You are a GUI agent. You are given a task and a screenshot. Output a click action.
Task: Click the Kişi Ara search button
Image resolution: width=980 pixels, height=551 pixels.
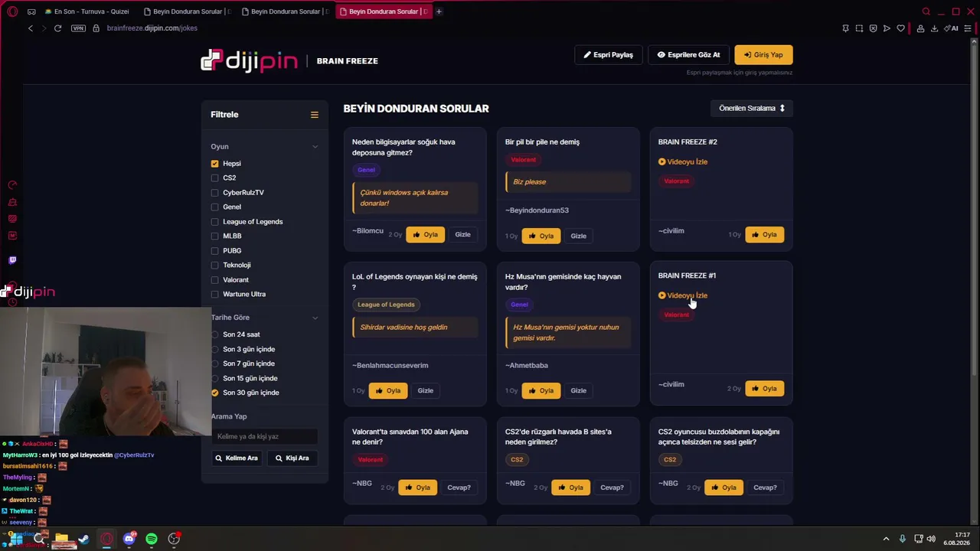point(292,458)
